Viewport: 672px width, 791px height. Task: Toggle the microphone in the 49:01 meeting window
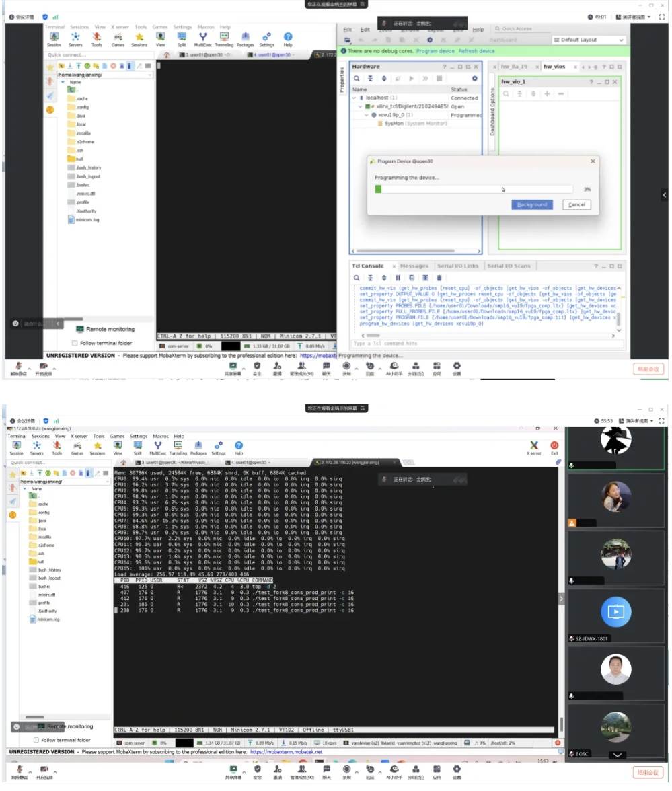19,369
